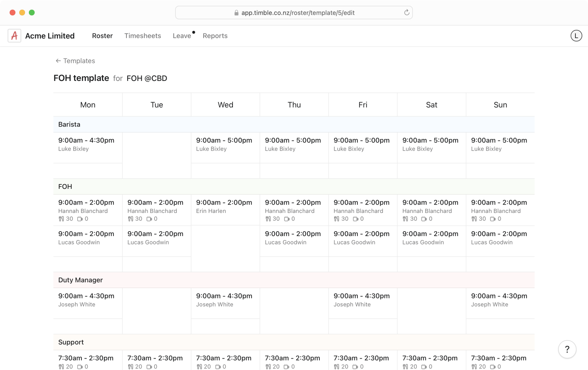This screenshot has height=370, width=588.
Task: Open the Leave menu with notification dot
Action: tap(182, 36)
